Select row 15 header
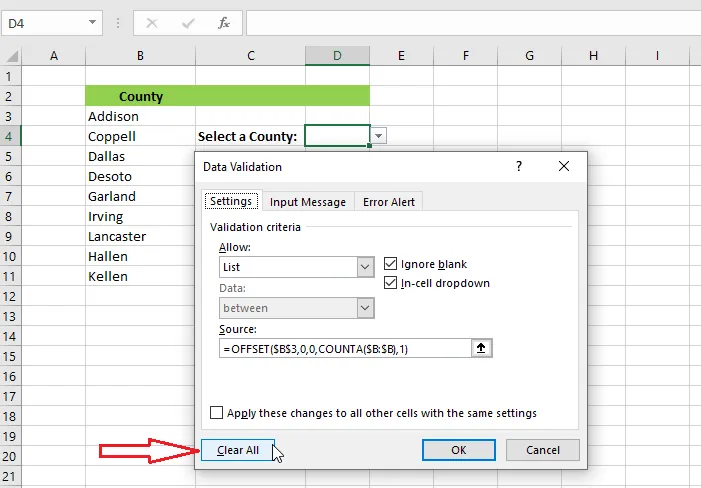The image size is (701, 488). [x=10, y=356]
